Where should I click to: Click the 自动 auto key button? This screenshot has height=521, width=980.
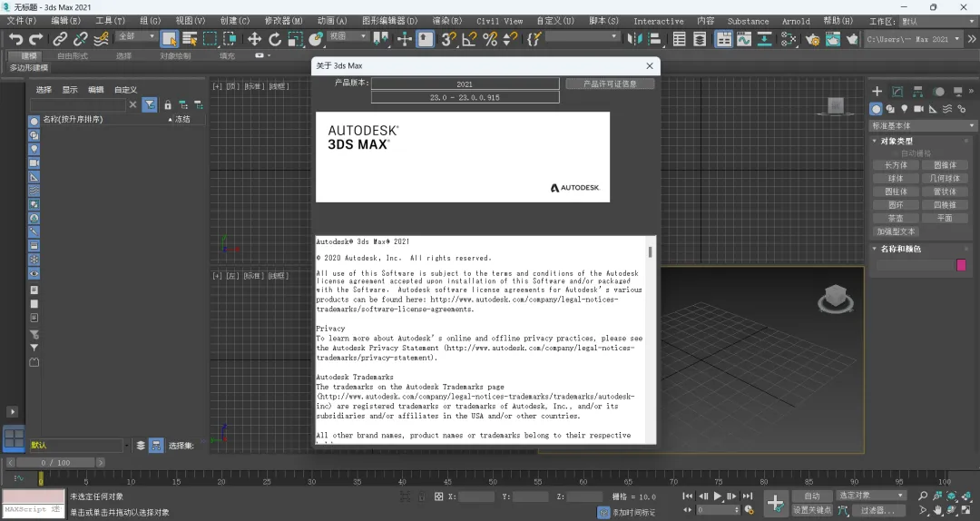(812, 496)
